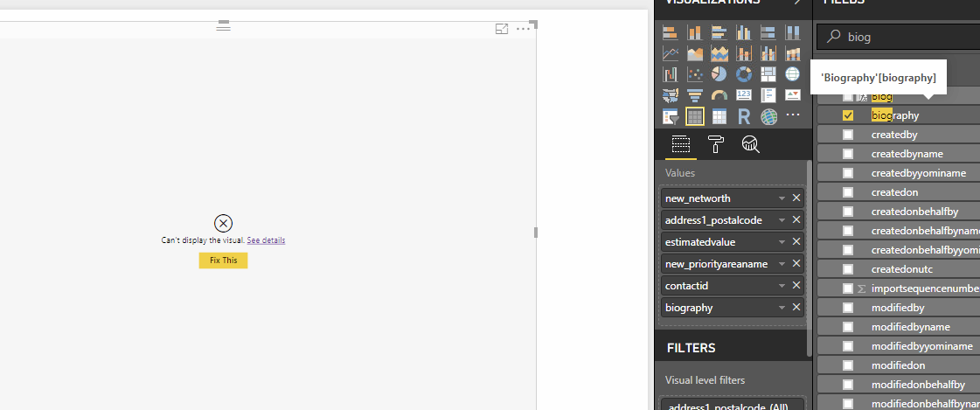Check the createdbyyominame field checkbox

[848, 173]
